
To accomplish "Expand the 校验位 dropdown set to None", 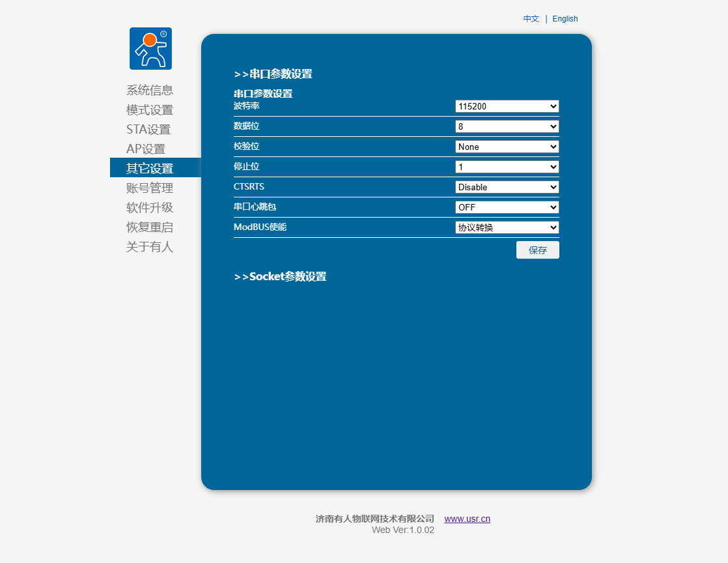I will point(507,147).
